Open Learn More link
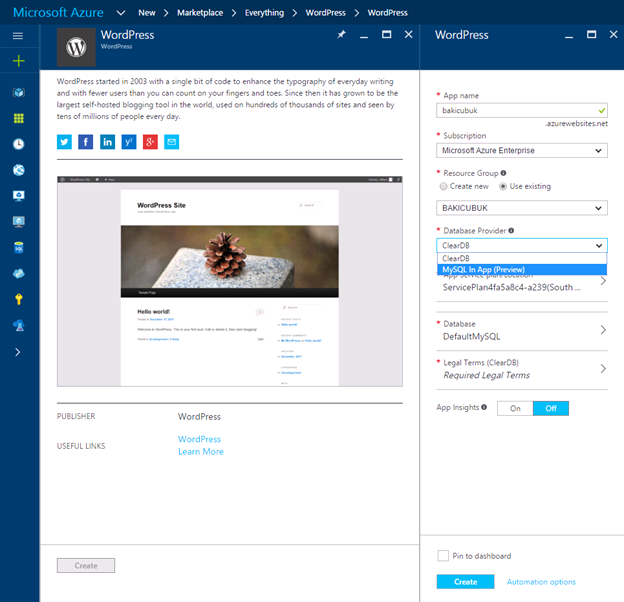The height and width of the screenshot is (602, 624). 201,452
